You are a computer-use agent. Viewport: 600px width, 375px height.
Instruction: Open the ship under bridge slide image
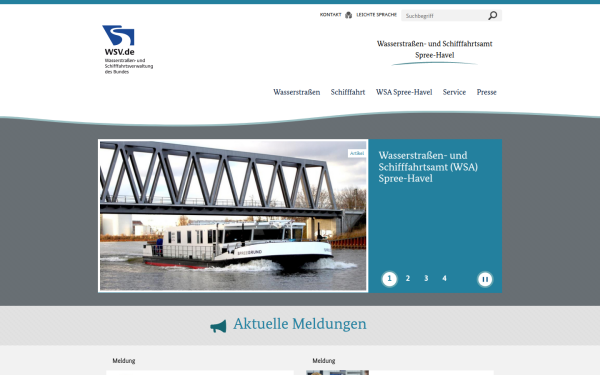tap(233, 215)
